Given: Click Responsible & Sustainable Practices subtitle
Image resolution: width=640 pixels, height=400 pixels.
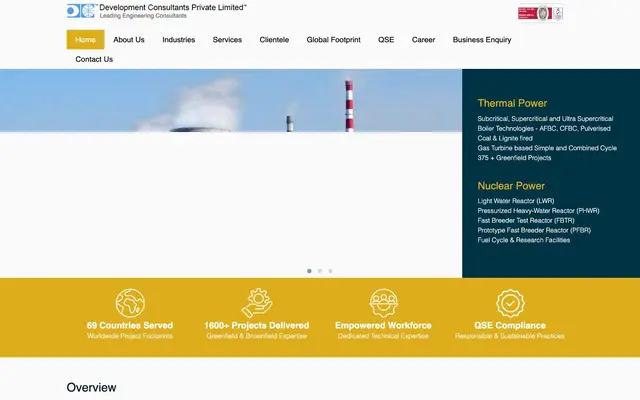Looking at the screenshot, I should [510, 336].
